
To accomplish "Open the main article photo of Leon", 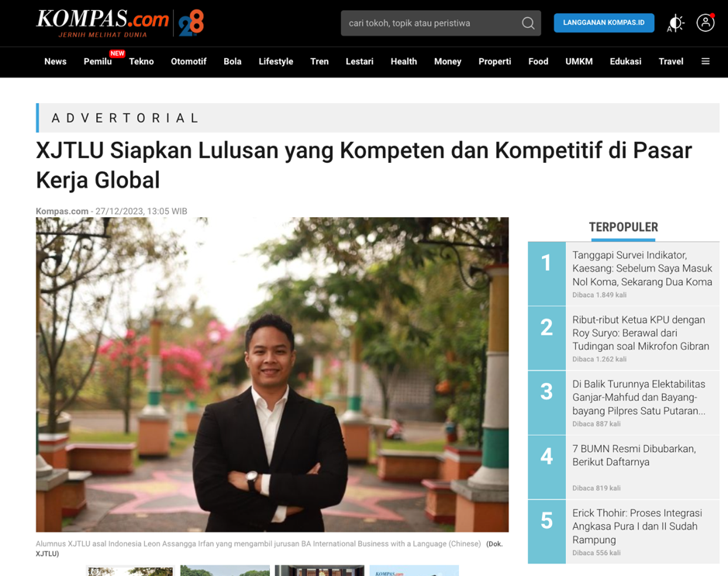I will coord(272,374).
